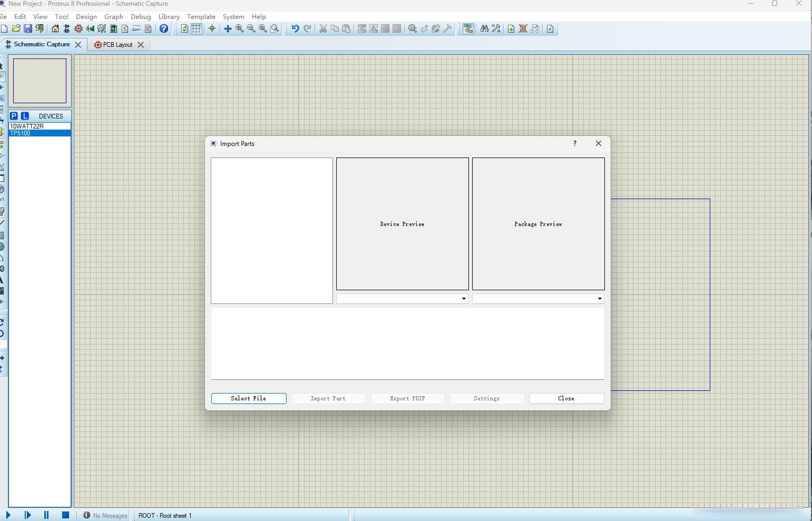Click the Export PDIF button
Image resolution: width=812 pixels, height=521 pixels.
pyautogui.click(x=408, y=398)
